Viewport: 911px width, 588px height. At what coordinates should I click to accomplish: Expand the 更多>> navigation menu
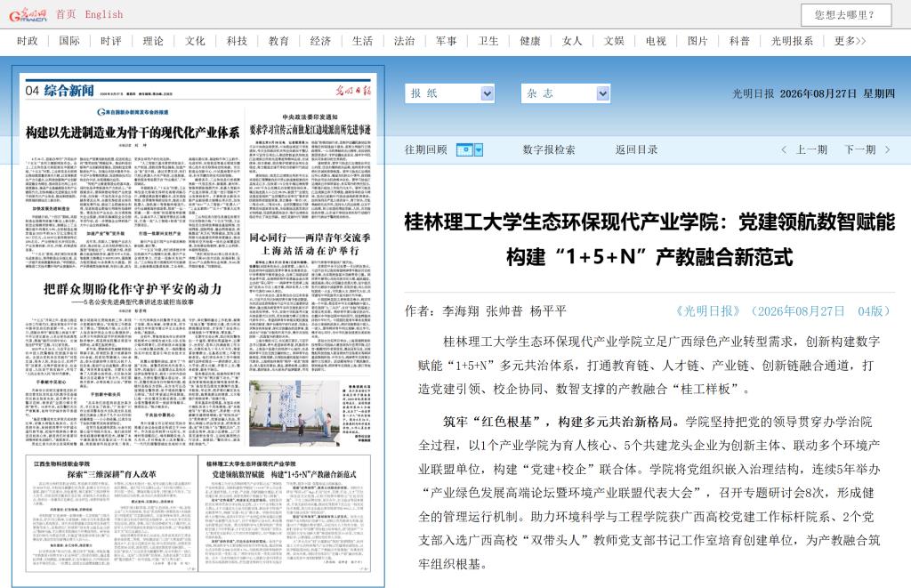tap(850, 41)
